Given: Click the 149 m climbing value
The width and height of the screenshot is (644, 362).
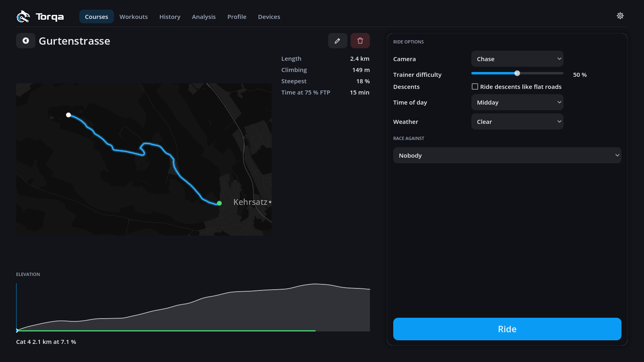Looking at the screenshot, I should pos(361,70).
